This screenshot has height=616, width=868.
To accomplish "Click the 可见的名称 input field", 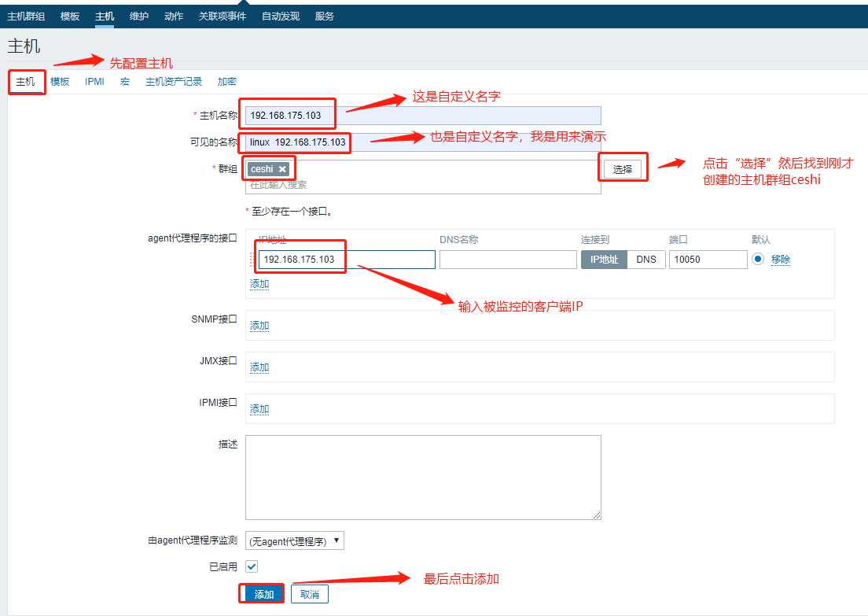I will coord(423,142).
